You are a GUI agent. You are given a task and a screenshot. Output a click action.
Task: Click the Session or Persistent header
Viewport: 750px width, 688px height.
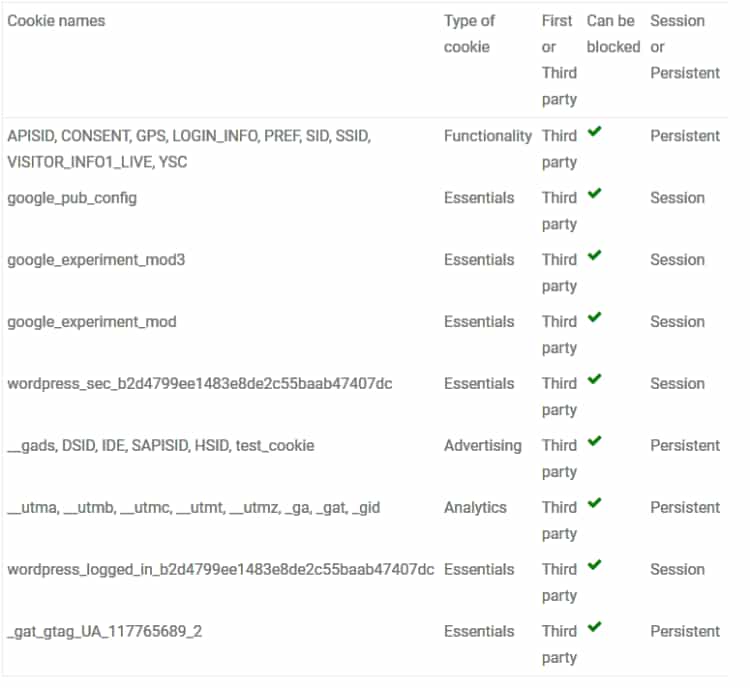pos(685,47)
